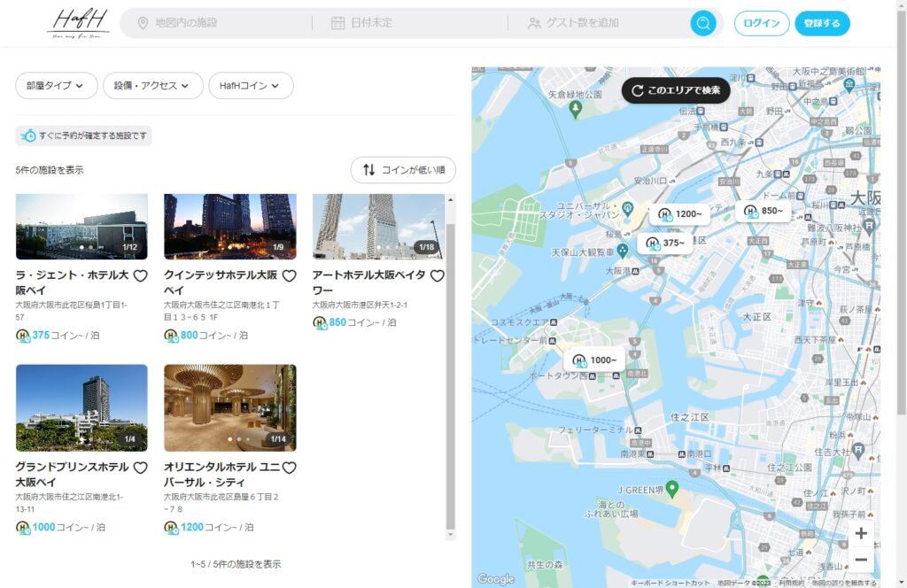Click 地図の誤りを報告する map link
Image resolution: width=907 pixels, height=588 pixels.
tap(844, 583)
